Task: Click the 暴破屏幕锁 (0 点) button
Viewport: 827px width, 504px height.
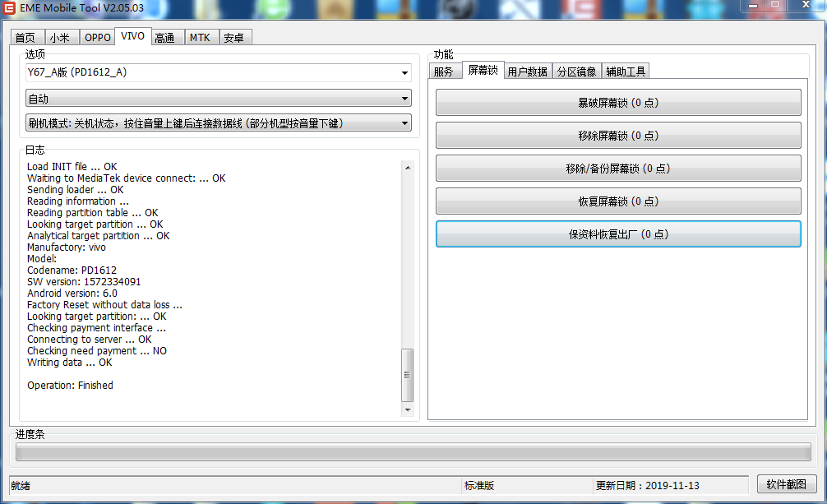Action: click(x=618, y=103)
